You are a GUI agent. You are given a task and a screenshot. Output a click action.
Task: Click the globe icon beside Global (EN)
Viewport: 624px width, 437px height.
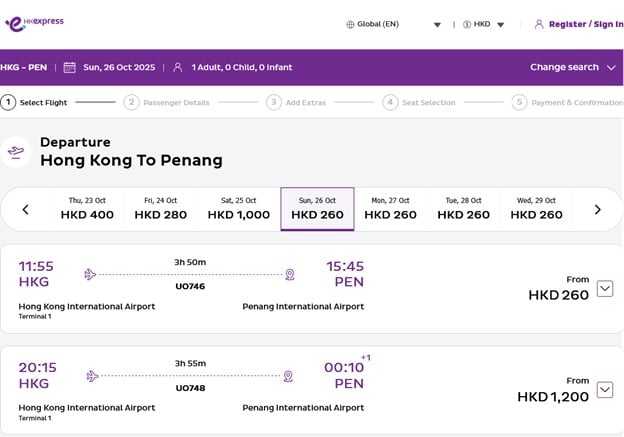(x=350, y=24)
